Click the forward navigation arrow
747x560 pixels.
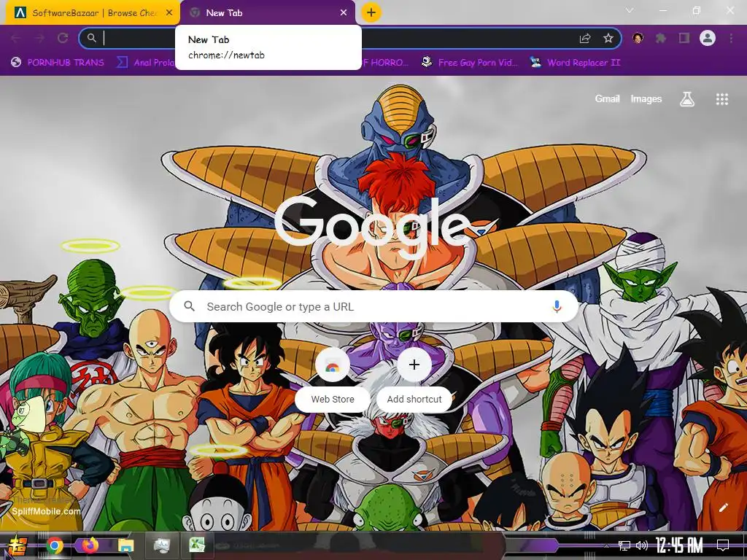[39, 39]
